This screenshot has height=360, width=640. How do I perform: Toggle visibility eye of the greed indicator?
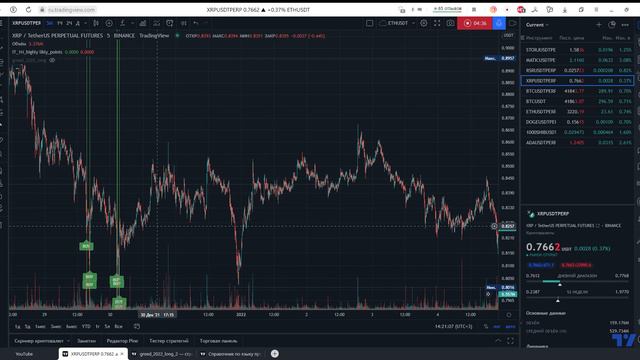52,60
